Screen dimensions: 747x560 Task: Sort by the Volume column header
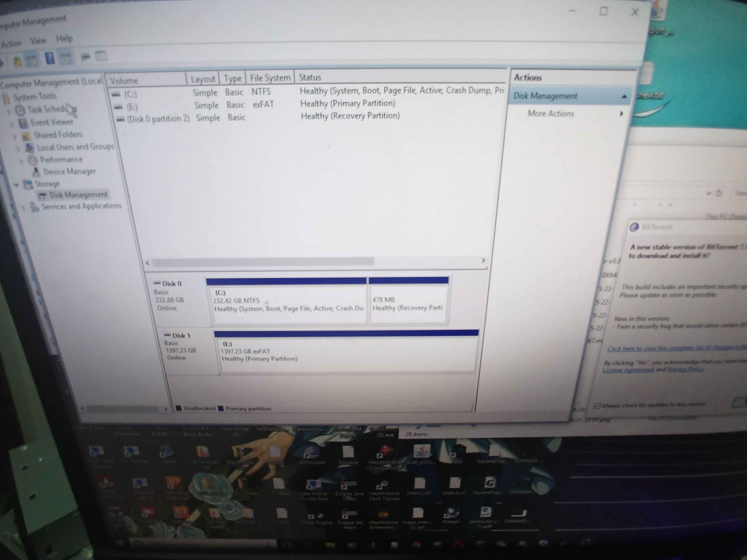[x=147, y=80]
